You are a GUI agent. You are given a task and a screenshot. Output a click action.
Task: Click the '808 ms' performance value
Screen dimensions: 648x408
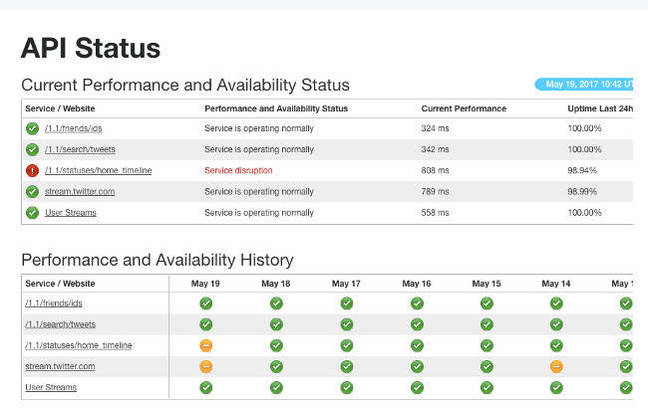click(435, 170)
